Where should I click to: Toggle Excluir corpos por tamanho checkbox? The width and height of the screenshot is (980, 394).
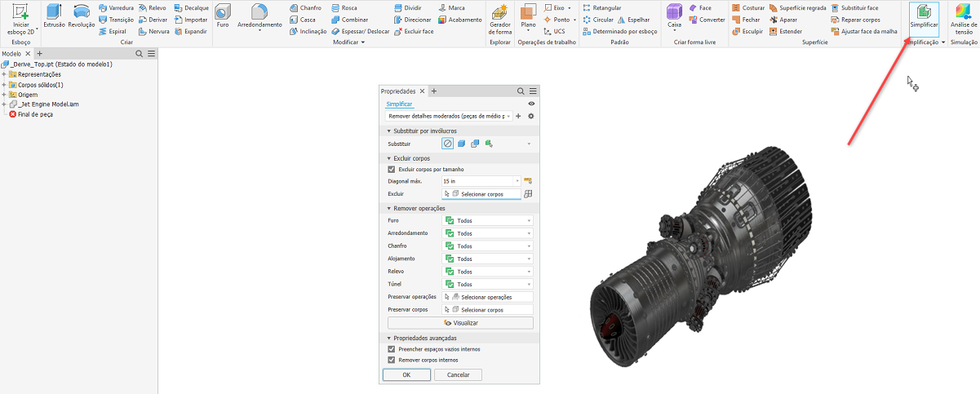(x=392, y=169)
